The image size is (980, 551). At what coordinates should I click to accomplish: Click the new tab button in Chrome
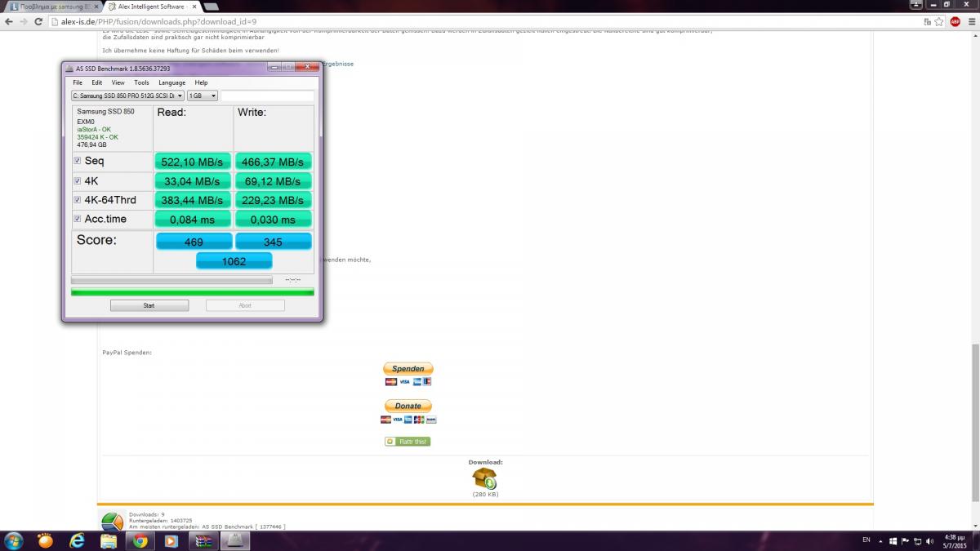(x=210, y=7)
